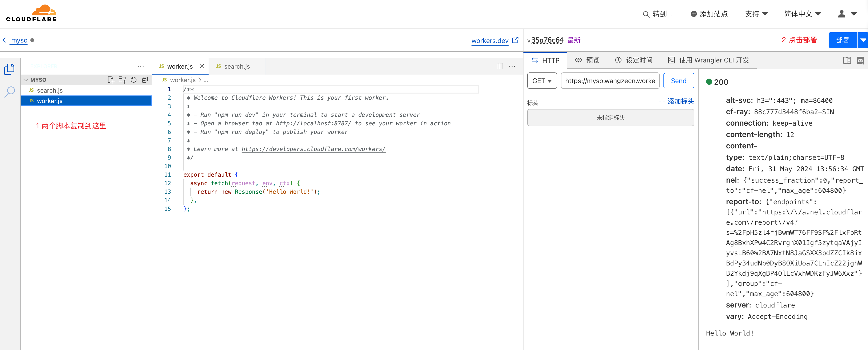Open the feedback chat icon at top right
The image size is (868, 350).
860,60
